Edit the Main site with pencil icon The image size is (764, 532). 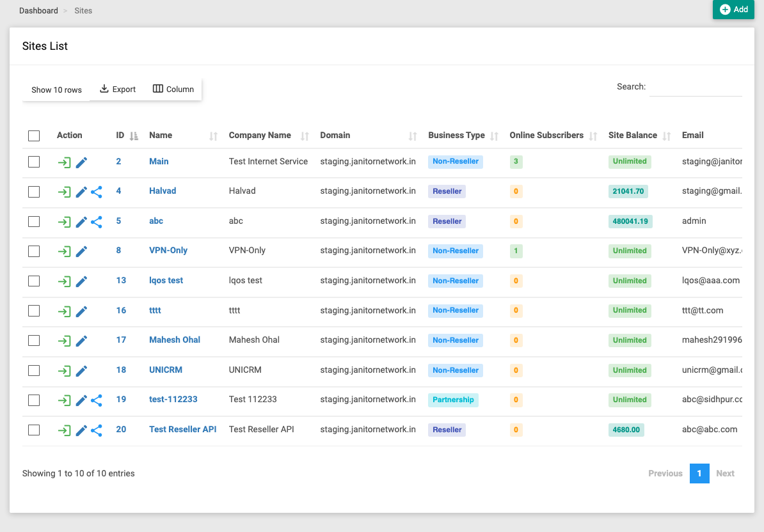click(81, 162)
